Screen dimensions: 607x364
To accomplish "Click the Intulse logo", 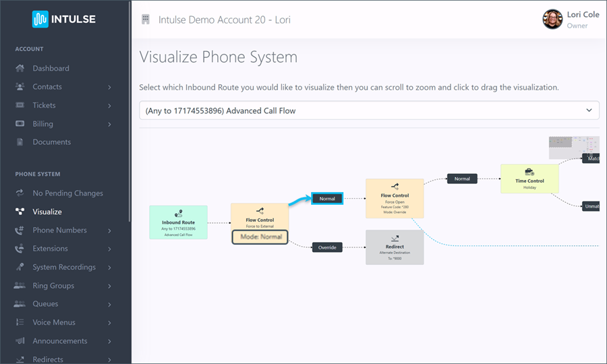I will coord(64,19).
